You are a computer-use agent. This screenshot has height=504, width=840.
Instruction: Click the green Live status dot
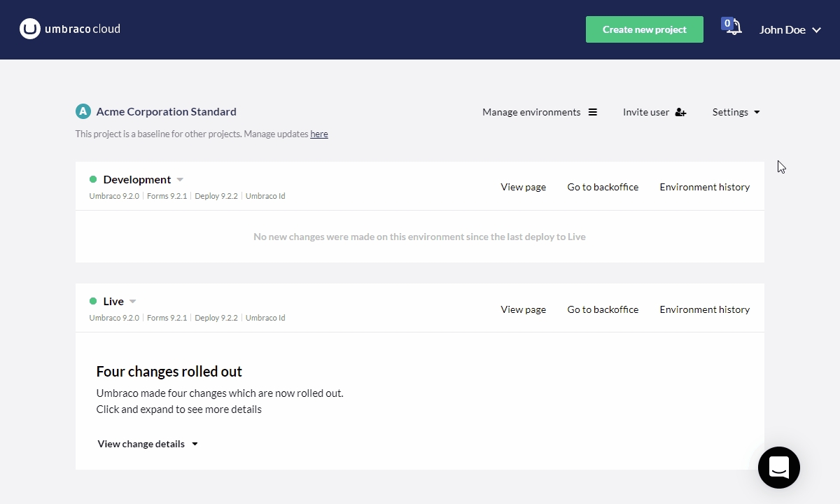pos(93,302)
